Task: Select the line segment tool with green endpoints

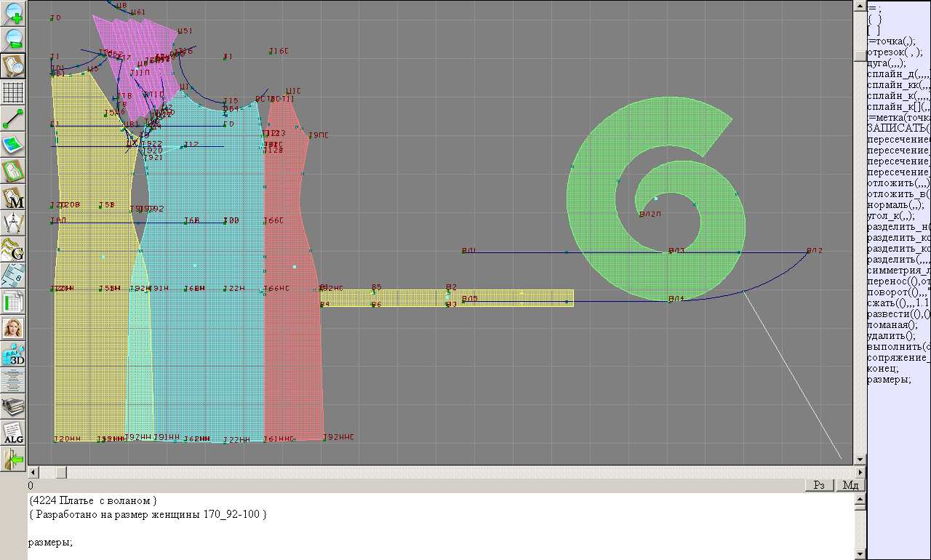Action: (14, 119)
